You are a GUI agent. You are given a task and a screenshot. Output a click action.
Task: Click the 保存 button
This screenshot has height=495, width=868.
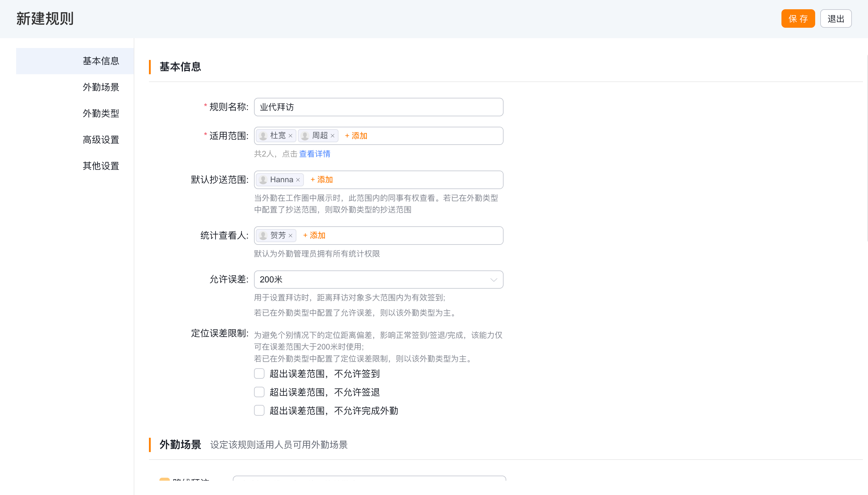(x=798, y=18)
